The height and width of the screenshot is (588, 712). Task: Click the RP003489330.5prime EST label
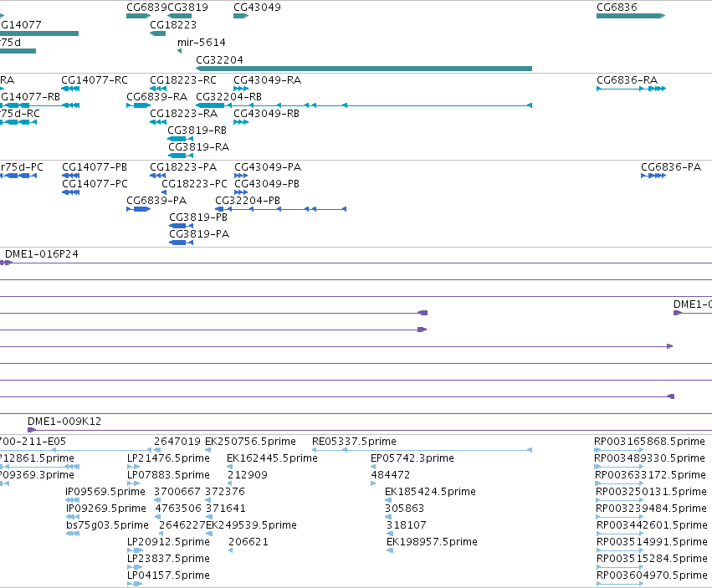click(649, 458)
